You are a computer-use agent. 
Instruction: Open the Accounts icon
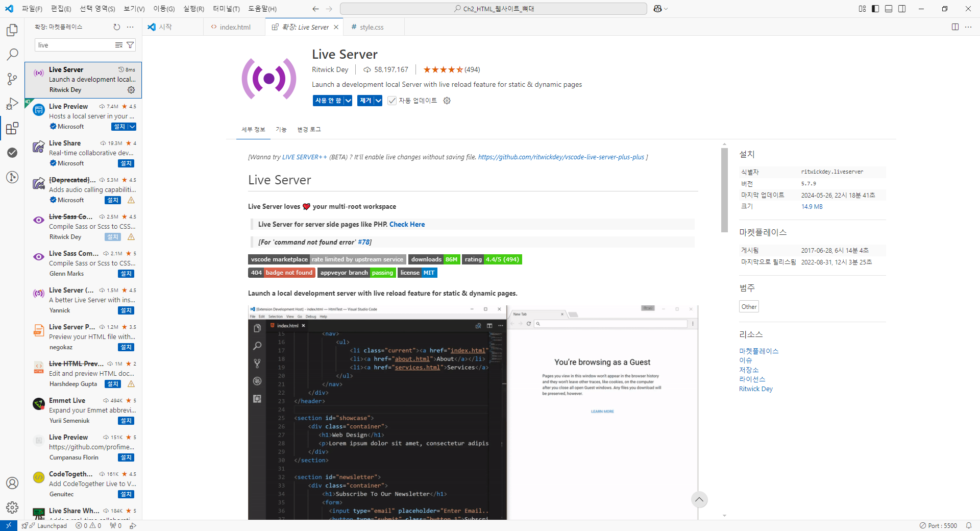click(12, 483)
